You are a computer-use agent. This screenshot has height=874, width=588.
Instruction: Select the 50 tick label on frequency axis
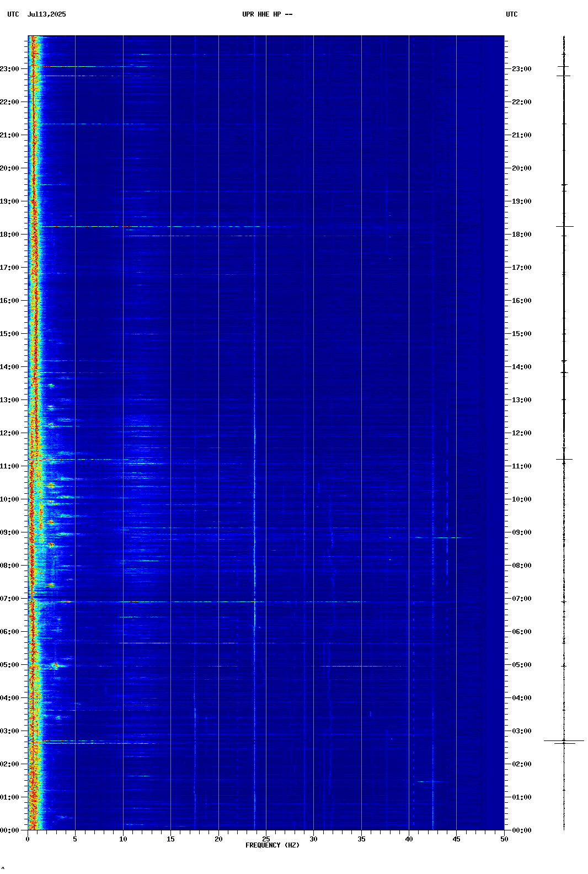pyautogui.click(x=504, y=839)
